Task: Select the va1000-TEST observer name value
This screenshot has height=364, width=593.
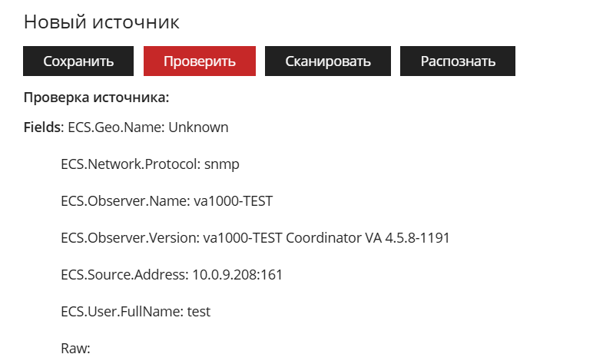Action: pos(233,201)
